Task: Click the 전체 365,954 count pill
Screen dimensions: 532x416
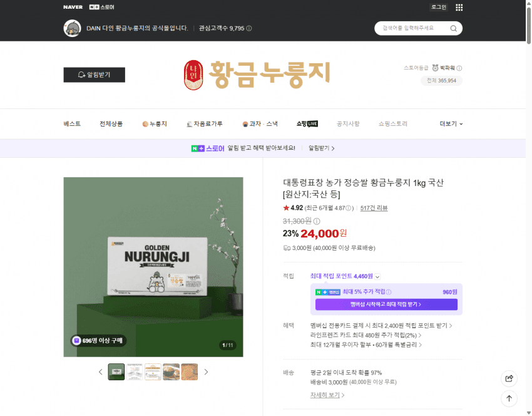Action: point(441,80)
